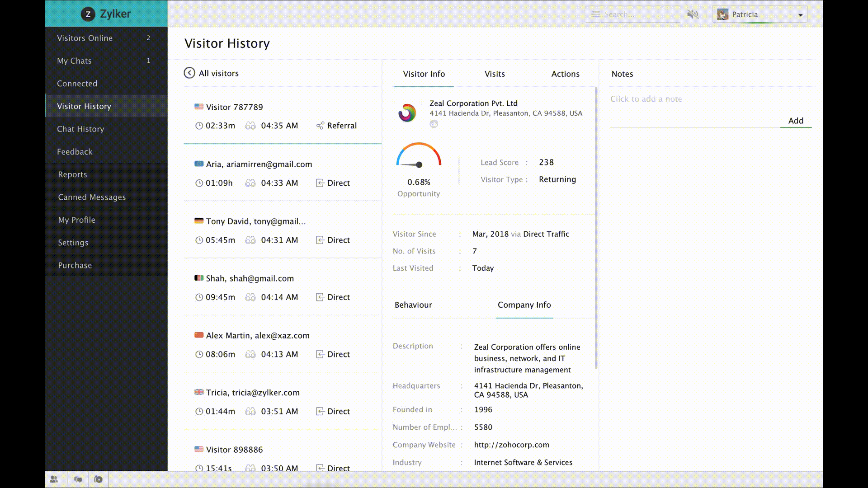Open the zohocorp.com company website link
Screen dimensions: 868x488
(511, 445)
